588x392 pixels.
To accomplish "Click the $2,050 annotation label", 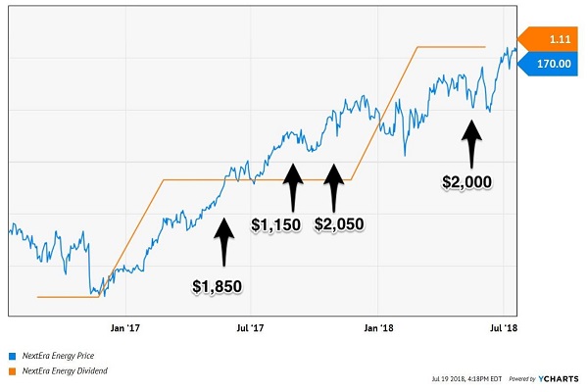I will click(x=339, y=224).
